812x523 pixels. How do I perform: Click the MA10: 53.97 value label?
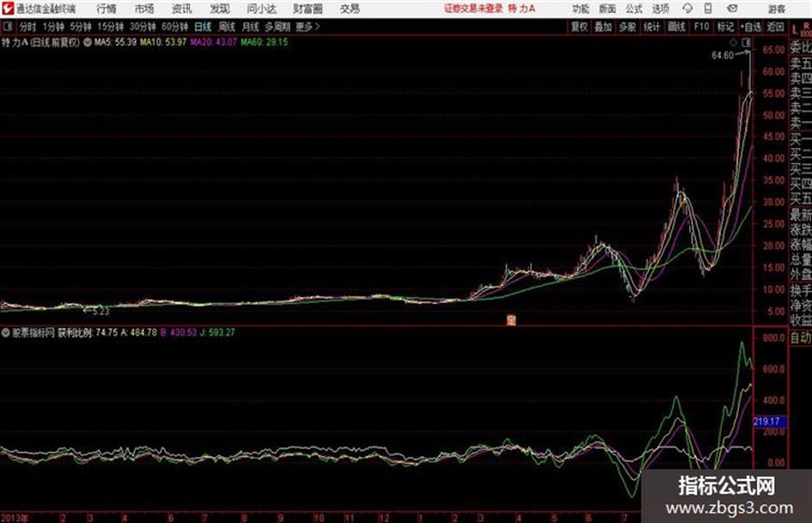pyautogui.click(x=163, y=42)
